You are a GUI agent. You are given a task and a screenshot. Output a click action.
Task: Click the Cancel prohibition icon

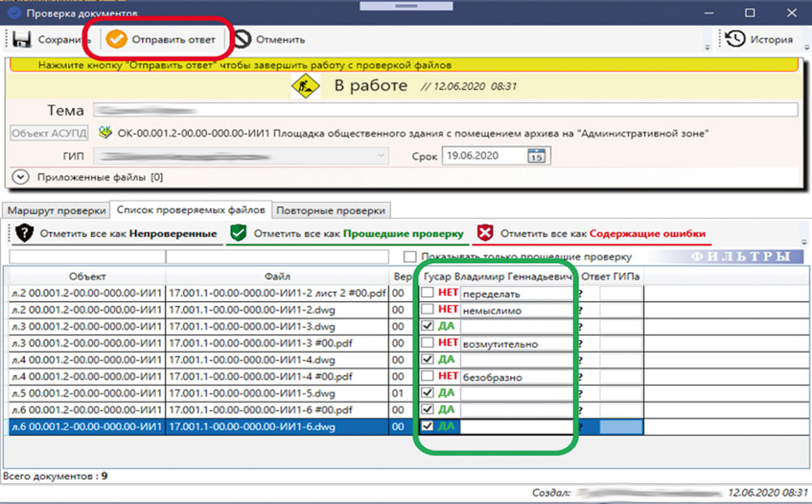[x=243, y=39]
